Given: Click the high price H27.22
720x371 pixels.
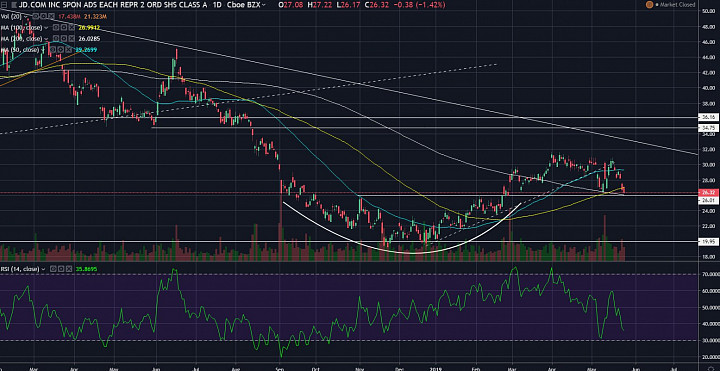Looking at the screenshot, I should pos(321,5).
